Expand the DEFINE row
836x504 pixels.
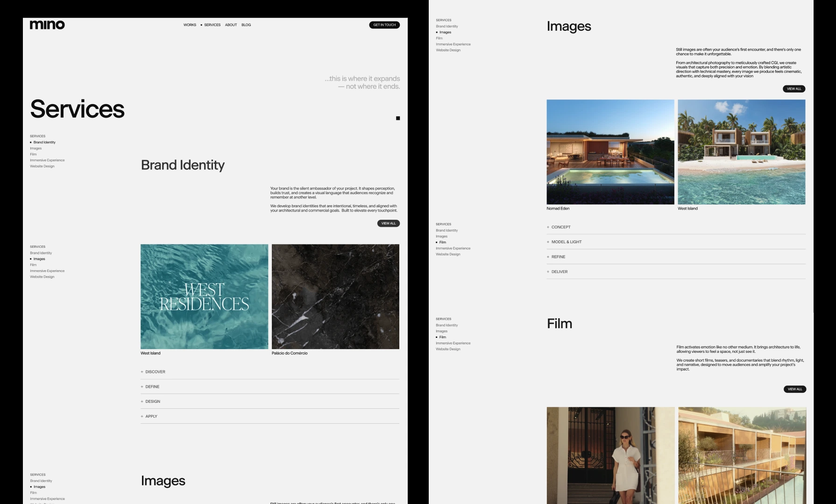(270, 387)
